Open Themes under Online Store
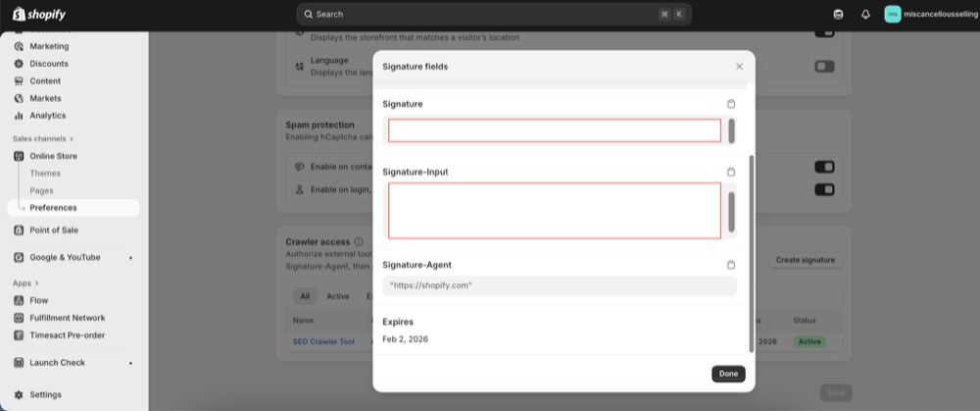 click(45, 174)
